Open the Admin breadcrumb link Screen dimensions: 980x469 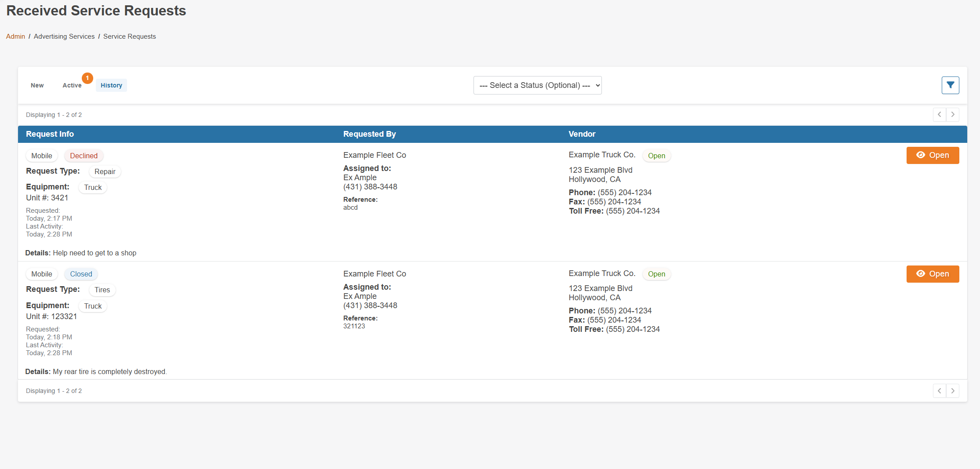click(x=15, y=36)
